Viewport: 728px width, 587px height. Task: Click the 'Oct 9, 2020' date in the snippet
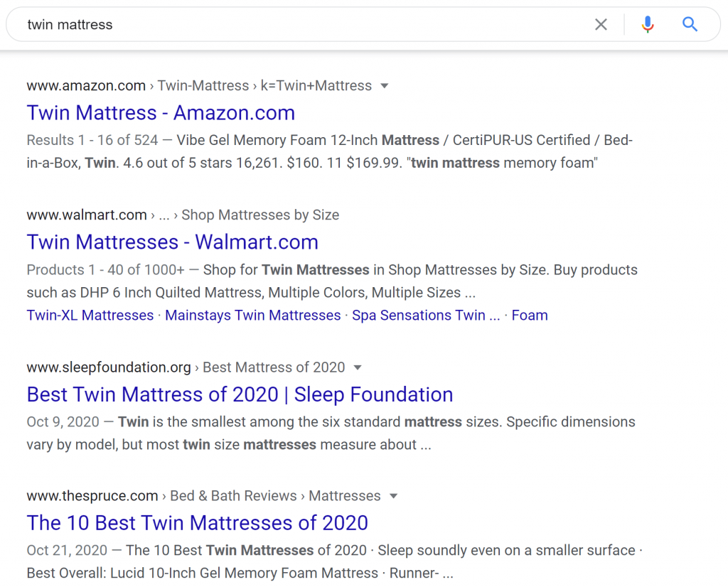tap(63, 422)
